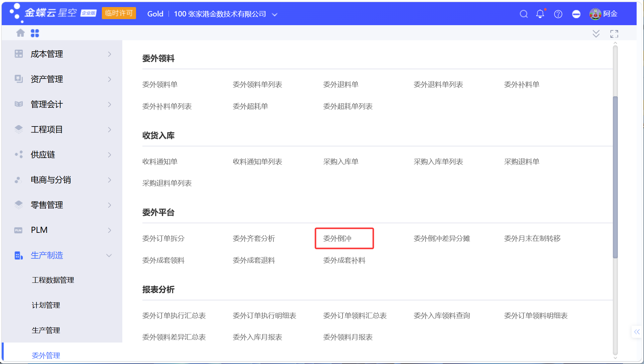Open the double-arrow side panel handle
This screenshot has height=364, width=644.
coord(637,332)
